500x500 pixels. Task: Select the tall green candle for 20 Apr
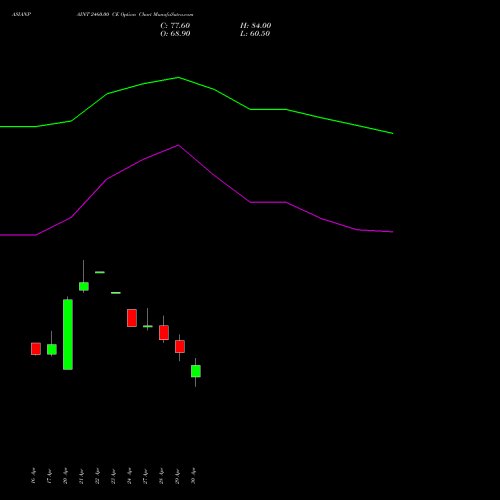click(68, 334)
